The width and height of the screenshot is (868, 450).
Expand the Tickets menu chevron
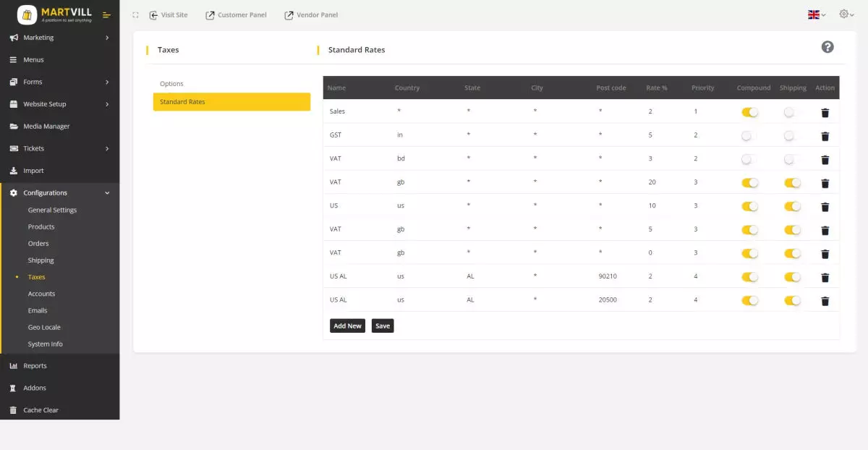[107, 148]
